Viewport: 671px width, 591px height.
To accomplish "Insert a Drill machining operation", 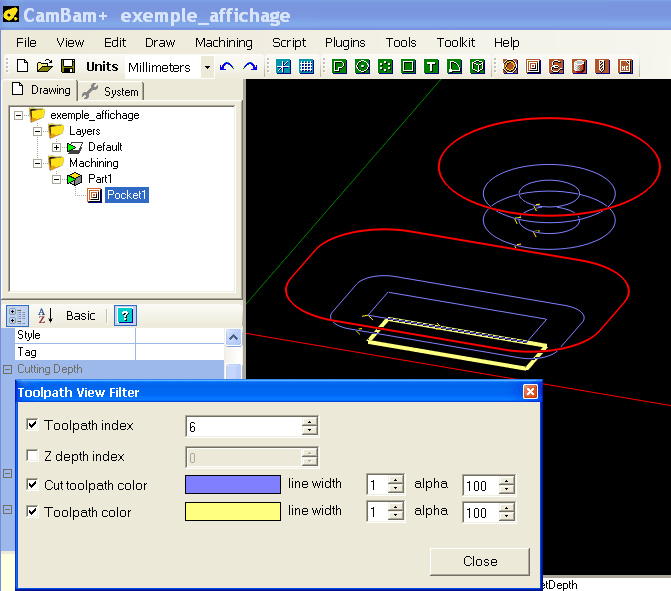I will [602, 66].
